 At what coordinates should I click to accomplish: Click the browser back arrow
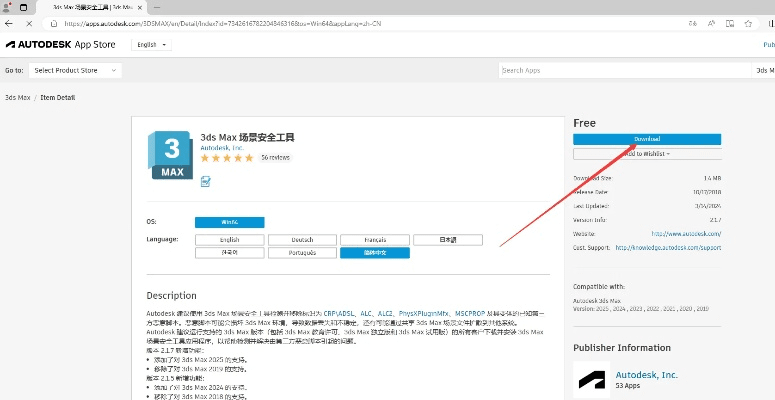pos(9,22)
